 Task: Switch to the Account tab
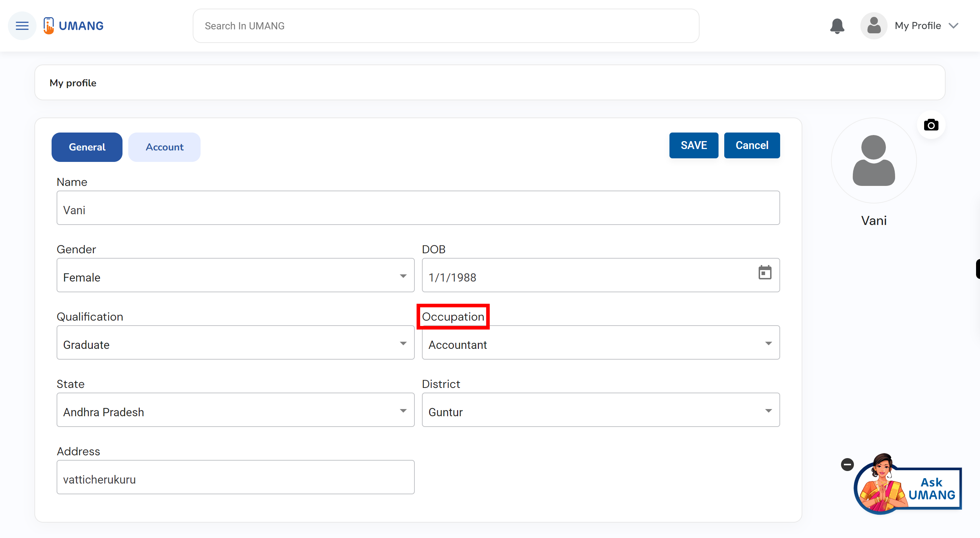pos(164,147)
